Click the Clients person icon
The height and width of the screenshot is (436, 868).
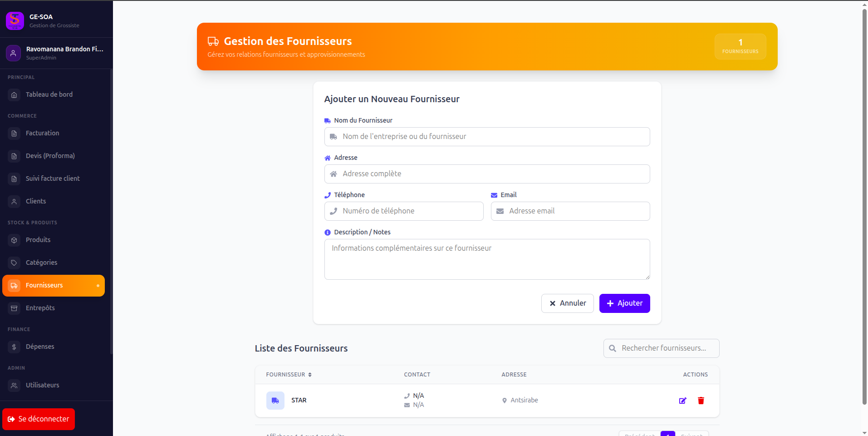click(x=14, y=202)
